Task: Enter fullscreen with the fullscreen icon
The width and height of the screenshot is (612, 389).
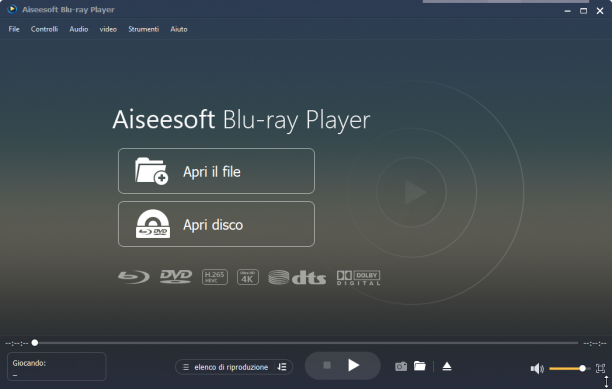Action: tap(600, 368)
